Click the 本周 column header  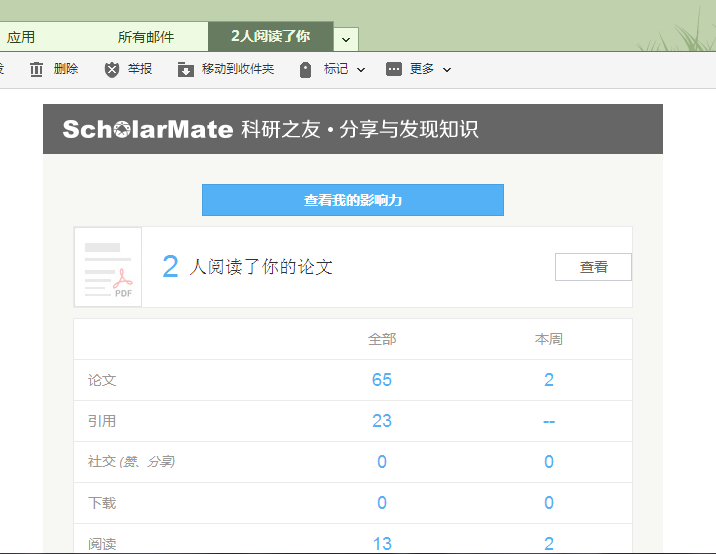[549, 339]
